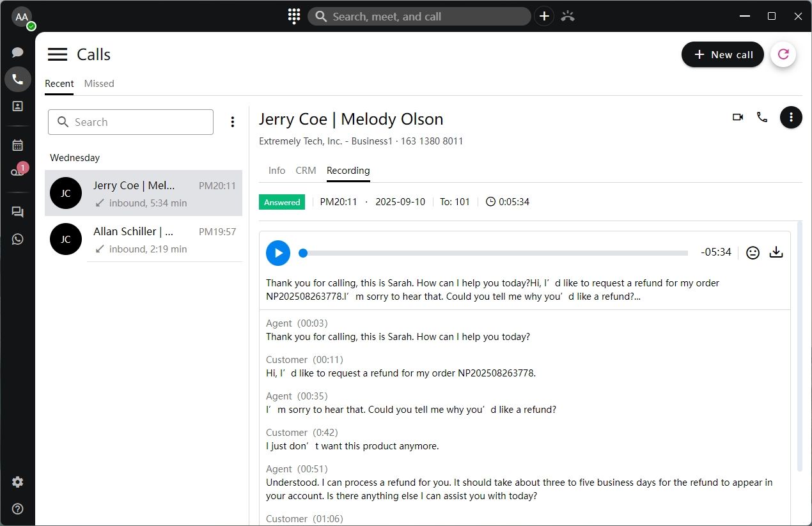Open voicemail with notification badge
Viewport: 812px width, 526px height.
[18, 172]
